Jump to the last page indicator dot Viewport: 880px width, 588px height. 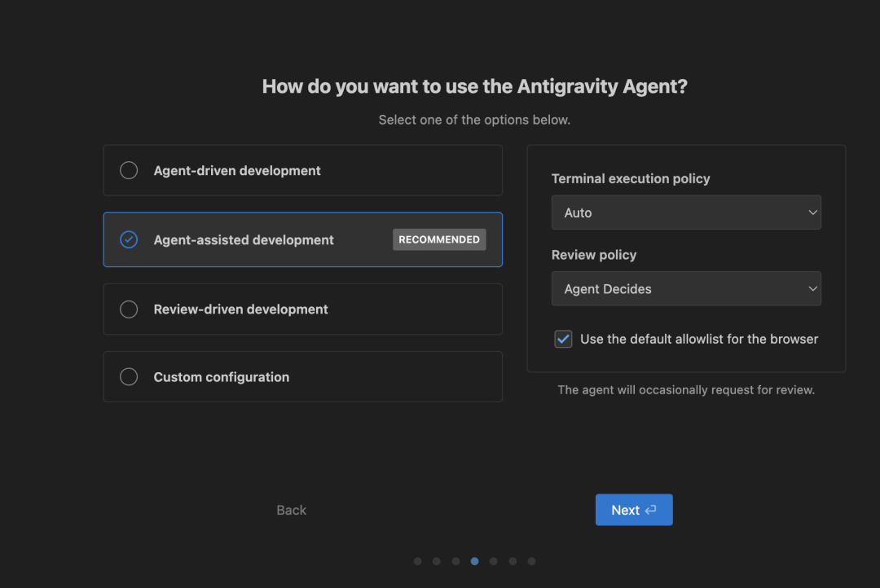tap(531, 561)
